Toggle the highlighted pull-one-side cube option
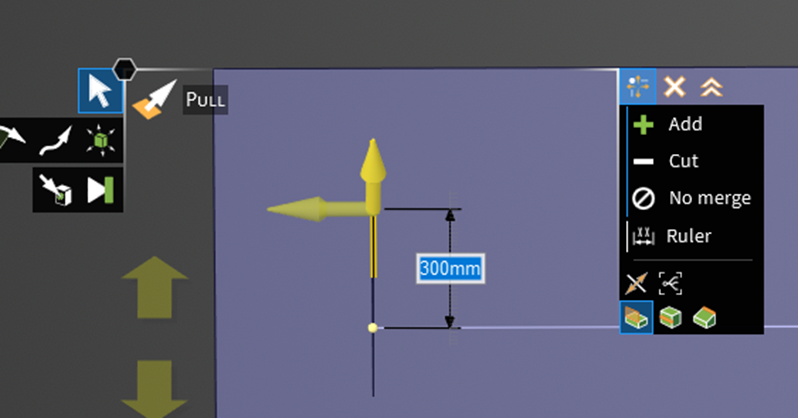Image resolution: width=798 pixels, height=418 pixels. pyautogui.click(x=636, y=318)
